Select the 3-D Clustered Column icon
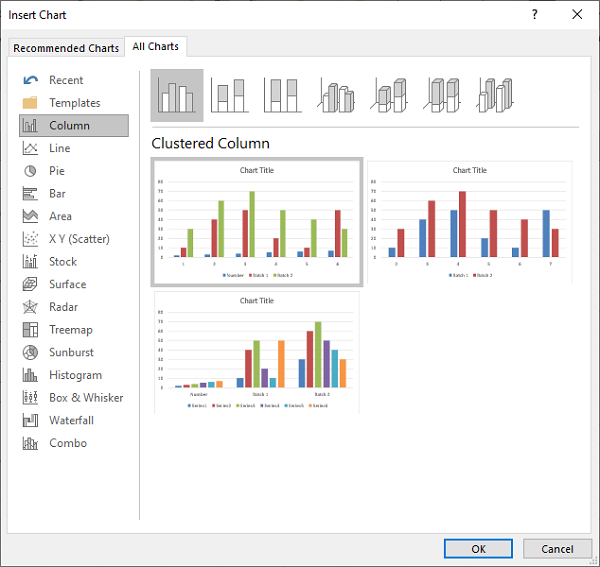 337,95
